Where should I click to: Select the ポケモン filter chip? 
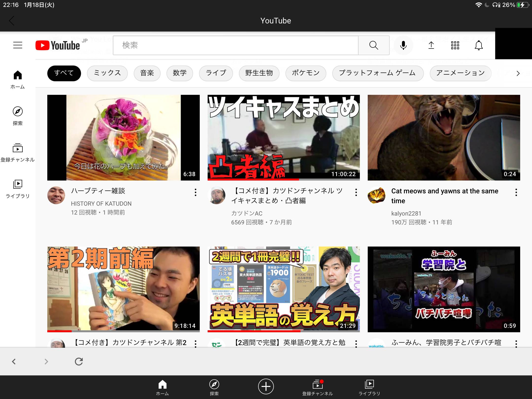click(306, 73)
